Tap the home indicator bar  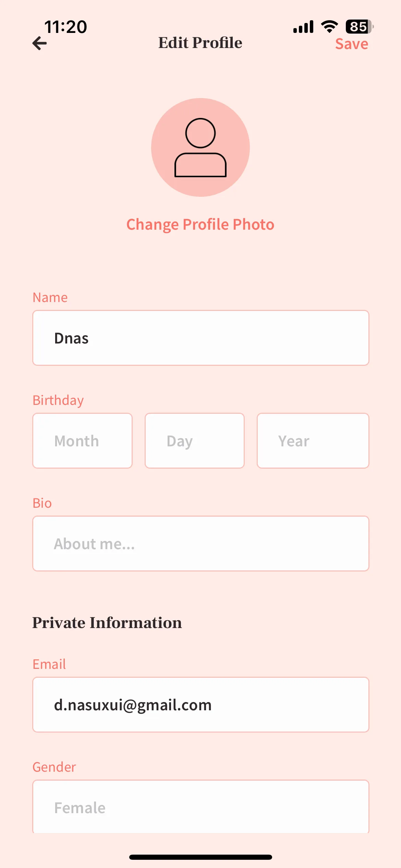pyautogui.click(x=200, y=857)
